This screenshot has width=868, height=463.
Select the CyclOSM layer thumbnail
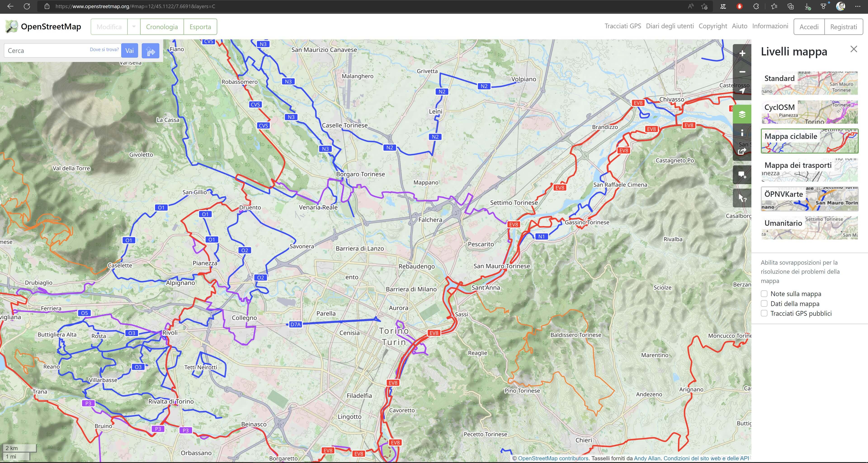[x=809, y=112]
